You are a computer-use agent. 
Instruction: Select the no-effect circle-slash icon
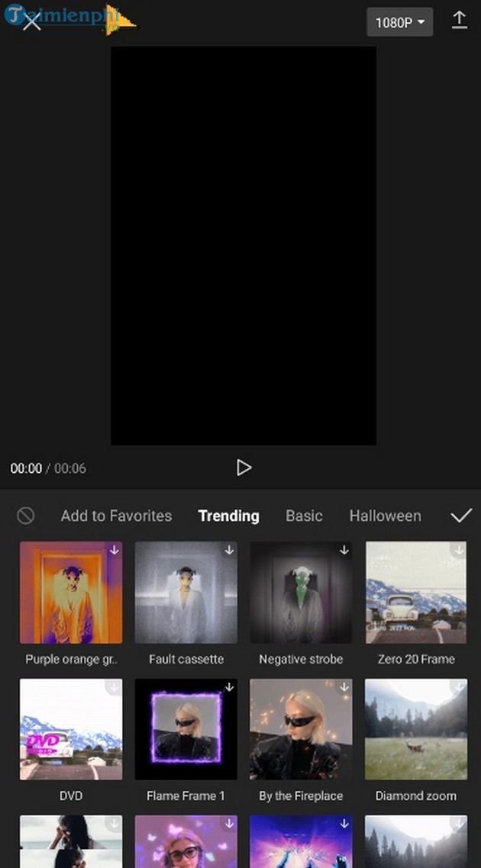point(26,516)
